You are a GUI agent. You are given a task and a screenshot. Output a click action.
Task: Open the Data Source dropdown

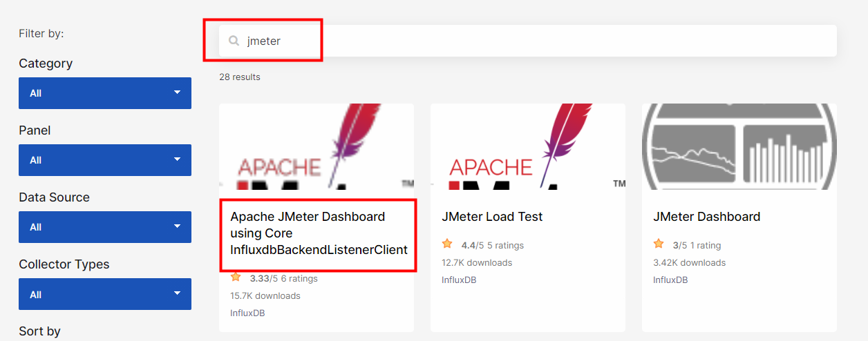tap(105, 227)
